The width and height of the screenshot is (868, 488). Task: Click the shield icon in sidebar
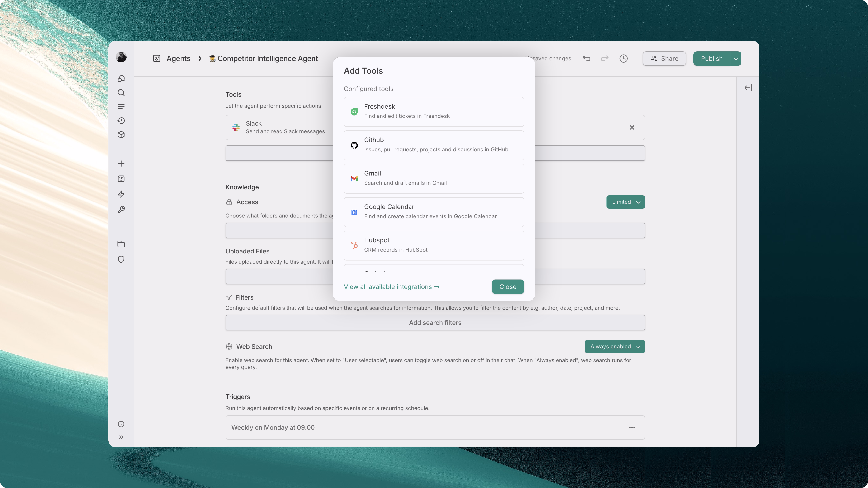tap(121, 259)
